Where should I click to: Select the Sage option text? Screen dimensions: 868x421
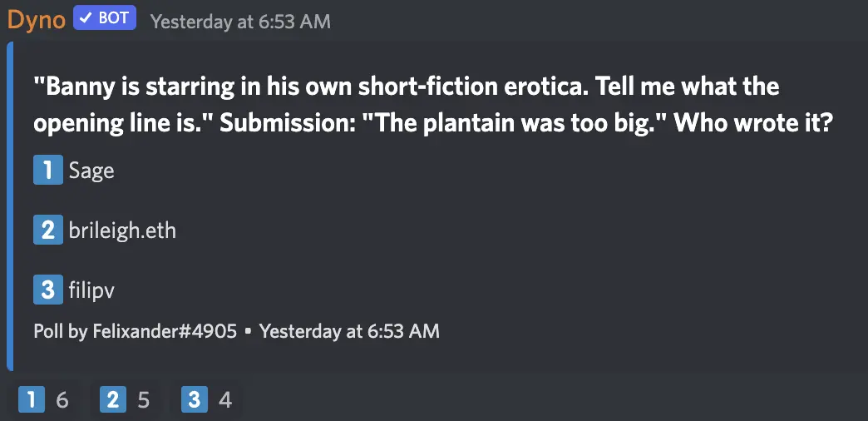tap(91, 171)
